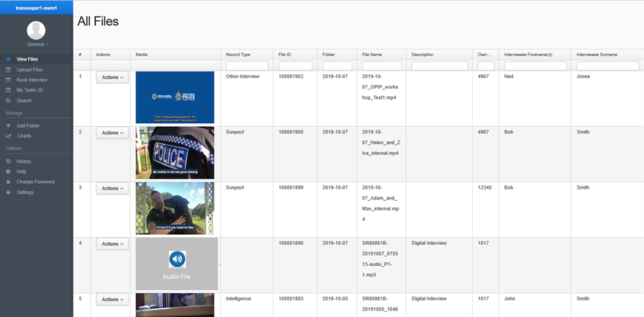Image resolution: width=644 pixels, height=317 pixels.
Task: Click the chart icon beside Charts
Action: [x=8, y=136]
